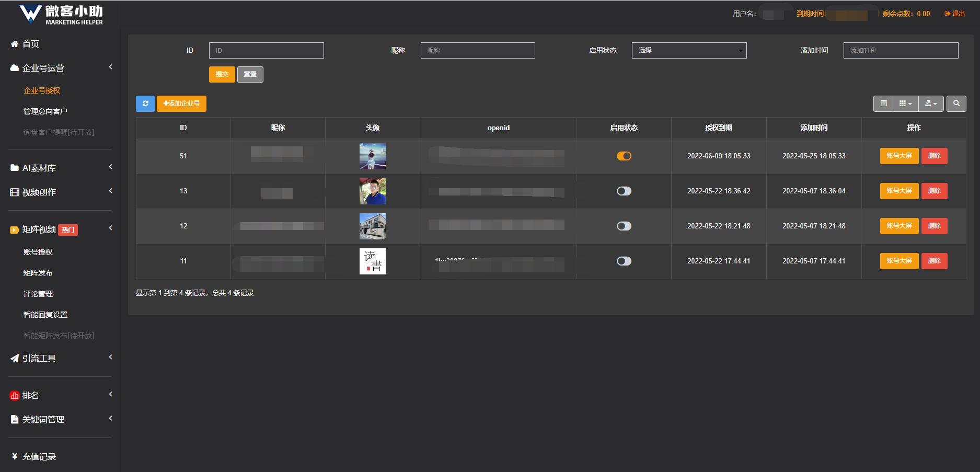Open 智能回复设置 submenu item
This screenshot has height=472, width=980.
coord(45,315)
